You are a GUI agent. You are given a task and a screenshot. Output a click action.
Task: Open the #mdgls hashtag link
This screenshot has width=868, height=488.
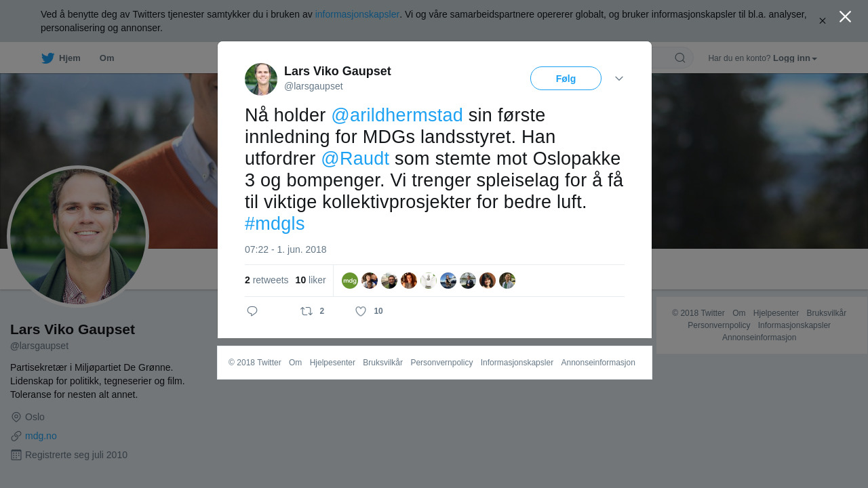click(275, 224)
